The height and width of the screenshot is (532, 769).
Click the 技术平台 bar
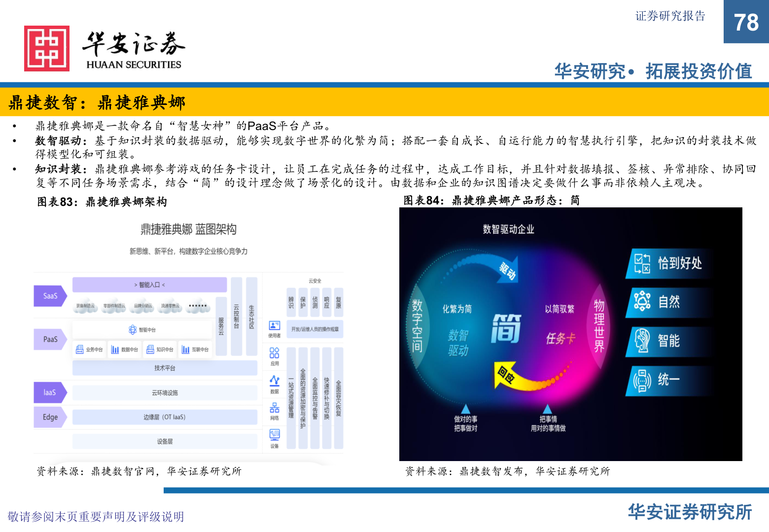pos(165,368)
